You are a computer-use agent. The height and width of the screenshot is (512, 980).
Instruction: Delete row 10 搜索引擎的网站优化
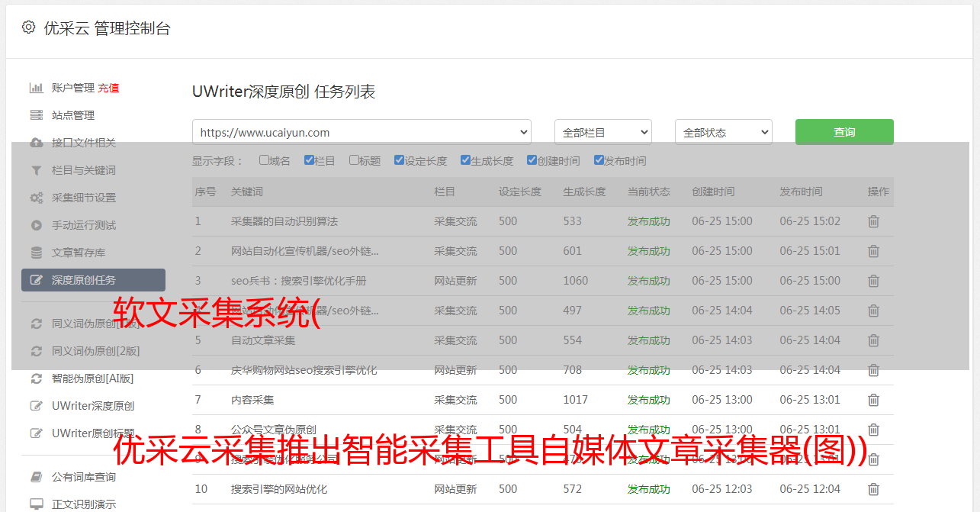874,489
